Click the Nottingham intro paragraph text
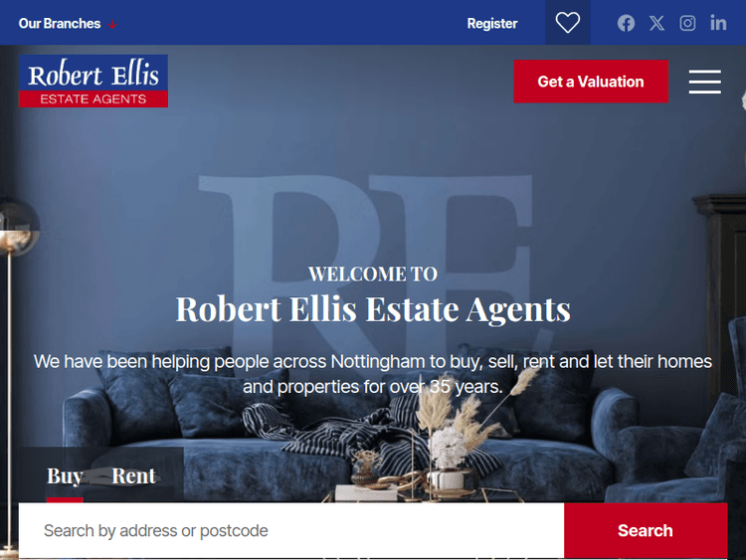Screen dimensions: 746x560 tap(373, 374)
